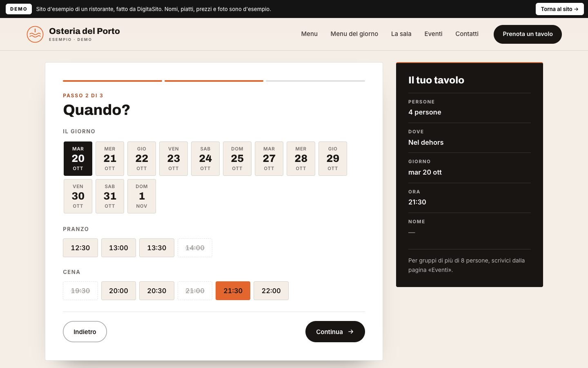
Task: Pick Saturday 24 Ott date
Action: [205, 159]
